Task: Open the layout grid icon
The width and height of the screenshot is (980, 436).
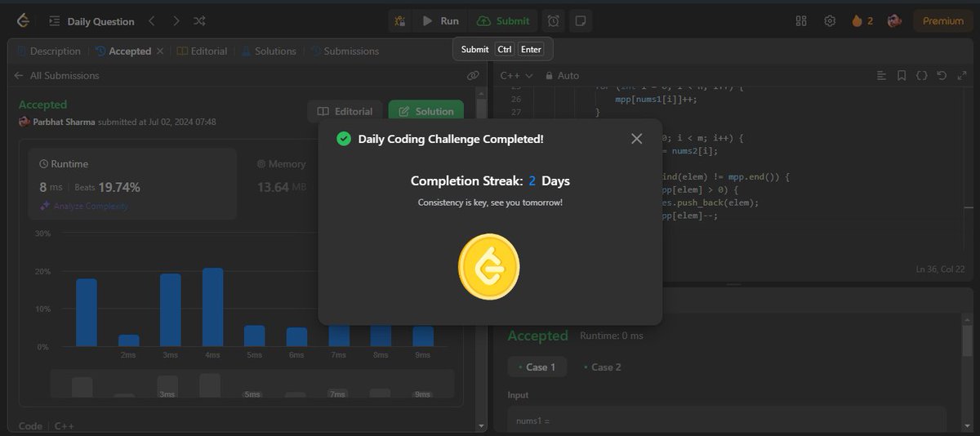Action: [x=801, y=21]
